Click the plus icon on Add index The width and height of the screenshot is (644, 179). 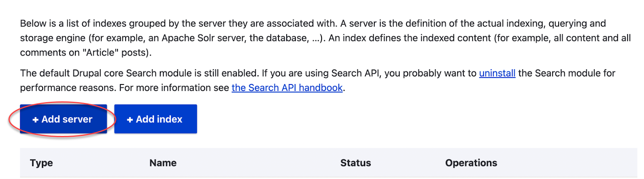click(x=130, y=120)
